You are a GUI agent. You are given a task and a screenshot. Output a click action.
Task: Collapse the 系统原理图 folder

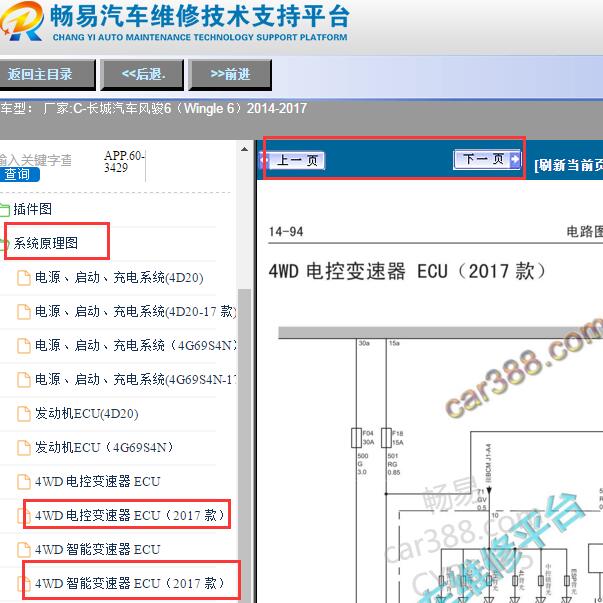click(x=46, y=243)
